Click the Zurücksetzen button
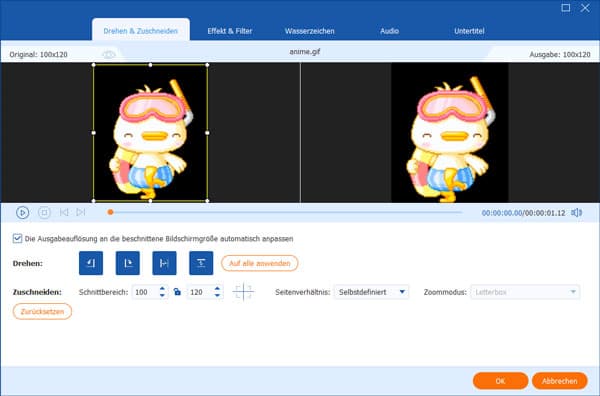Viewport: 600px width, 396px height. (42, 311)
